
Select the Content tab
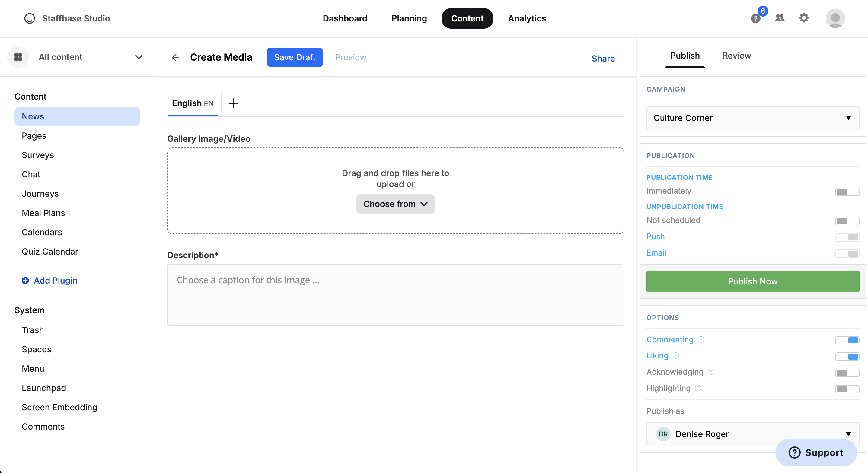coord(467,18)
